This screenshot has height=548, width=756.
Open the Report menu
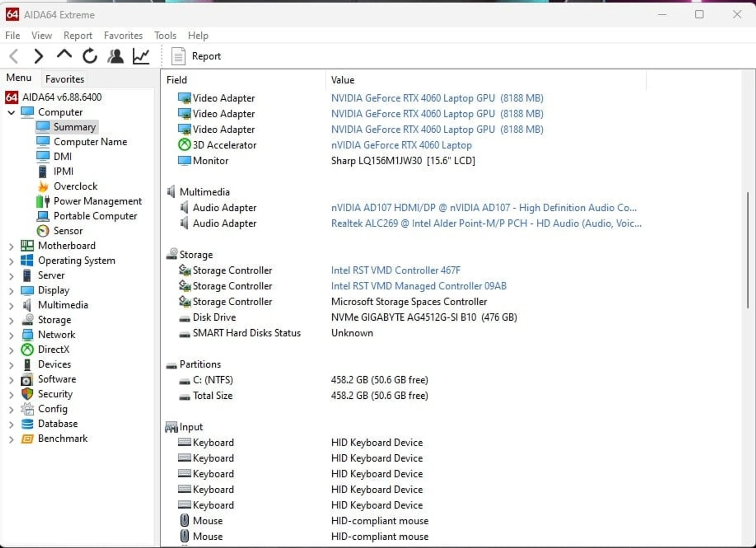coord(78,35)
